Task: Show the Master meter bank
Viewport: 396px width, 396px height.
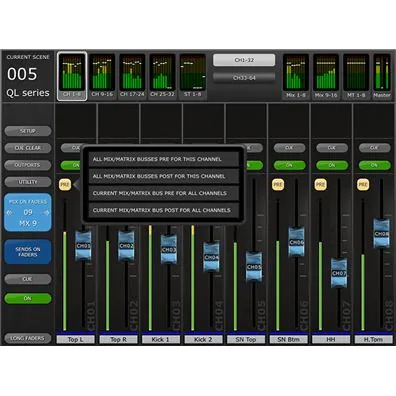Action: pos(382,76)
